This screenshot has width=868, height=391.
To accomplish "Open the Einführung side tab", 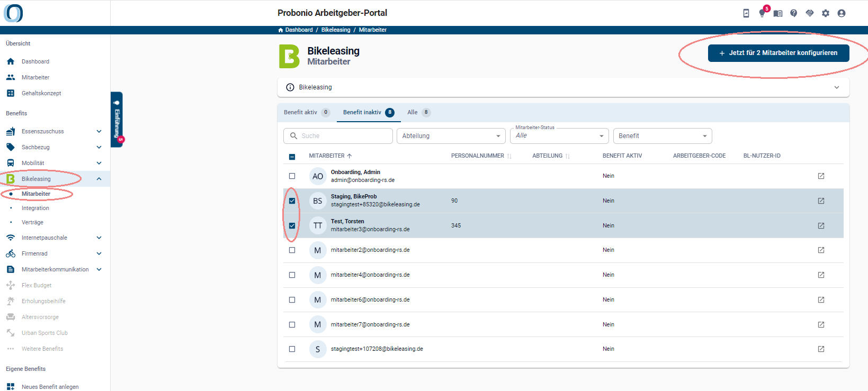I will 117,120.
